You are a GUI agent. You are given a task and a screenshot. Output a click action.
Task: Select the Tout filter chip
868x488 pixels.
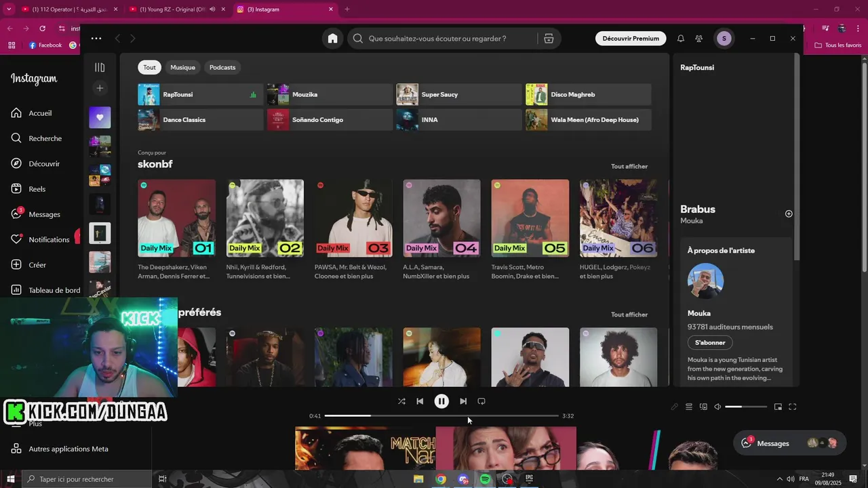point(149,67)
